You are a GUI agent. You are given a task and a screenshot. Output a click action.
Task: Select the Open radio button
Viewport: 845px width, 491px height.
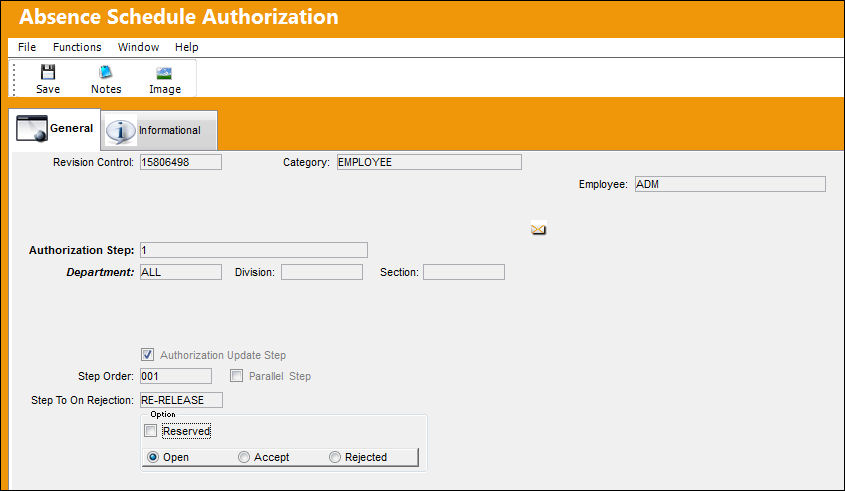[x=153, y=457]
